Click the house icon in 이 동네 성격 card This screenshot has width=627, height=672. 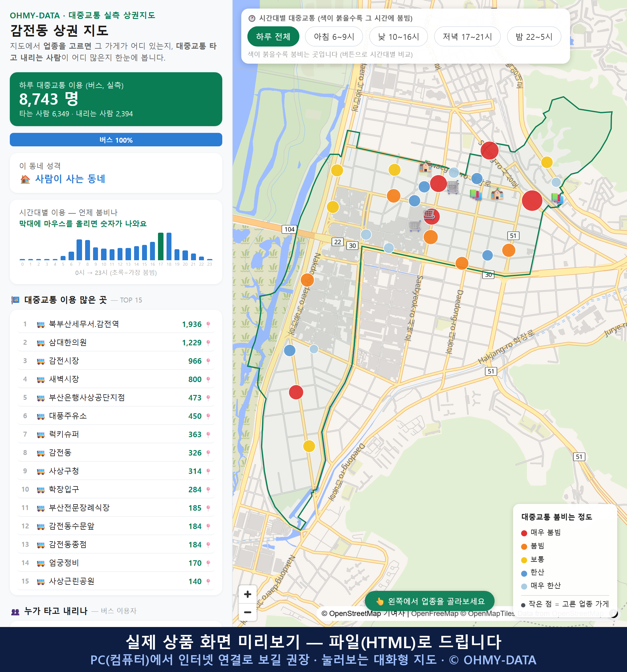25,179
